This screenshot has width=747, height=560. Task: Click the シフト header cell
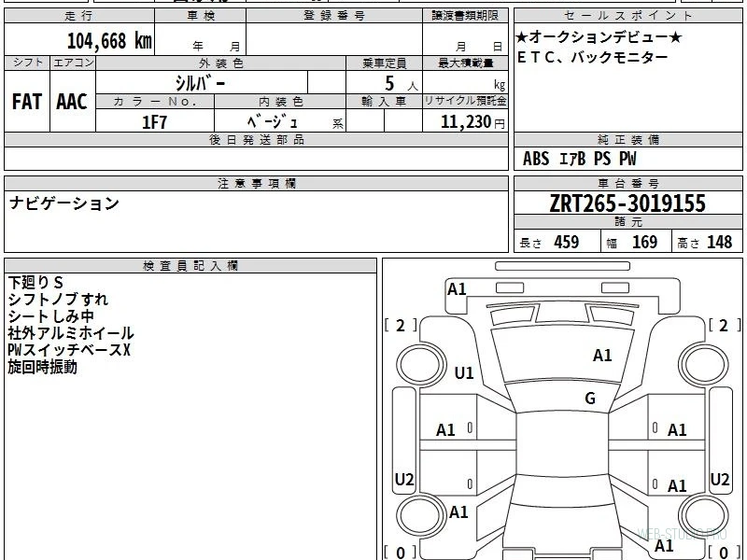point(27,63)
